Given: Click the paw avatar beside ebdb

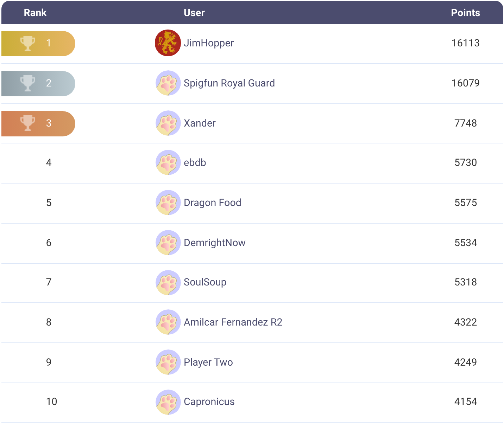Looking at the screenshot, I should click(168, 162).
